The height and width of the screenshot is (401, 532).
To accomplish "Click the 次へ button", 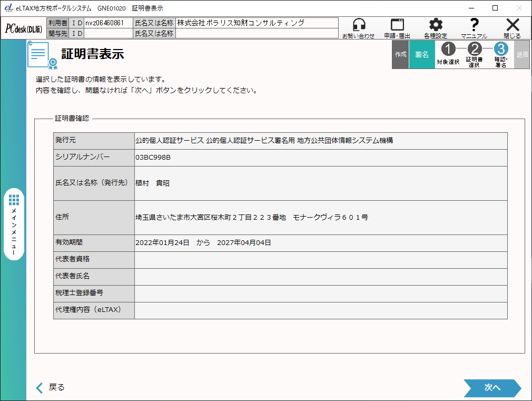I will (492, 388).
